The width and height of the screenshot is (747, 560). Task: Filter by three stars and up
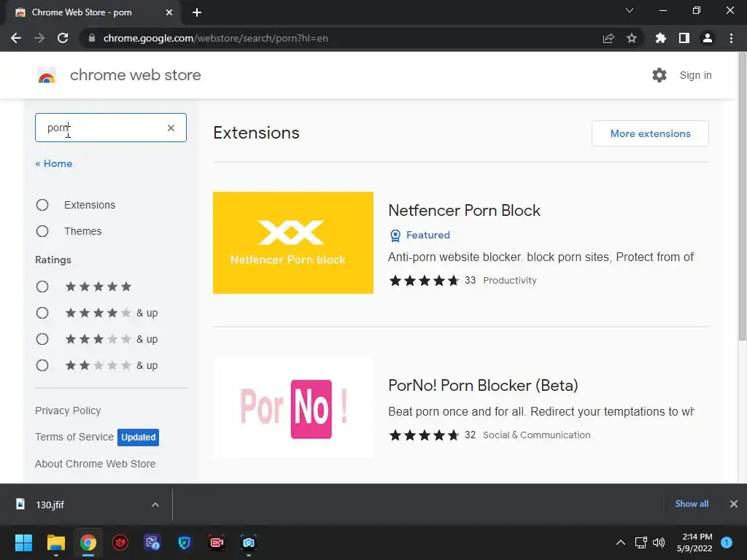[42, 339]
